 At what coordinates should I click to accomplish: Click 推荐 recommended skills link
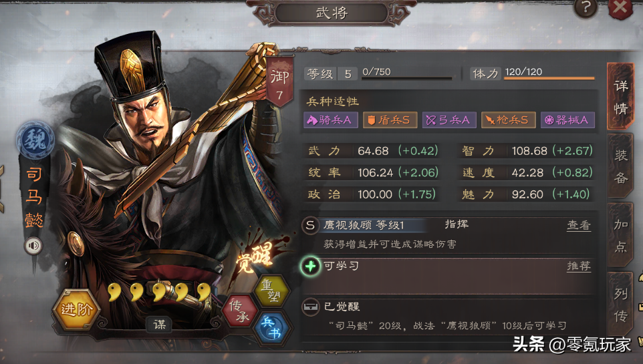(579, 266)
